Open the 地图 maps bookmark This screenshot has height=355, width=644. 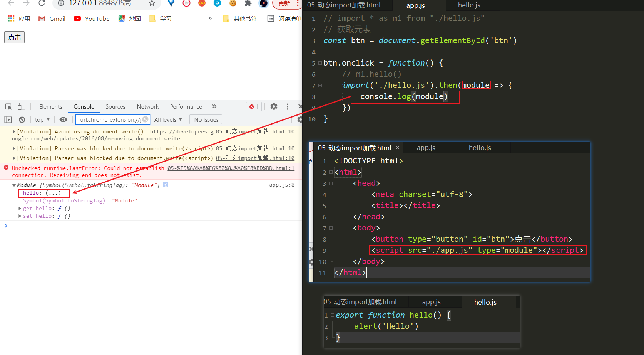click(130, 19)
